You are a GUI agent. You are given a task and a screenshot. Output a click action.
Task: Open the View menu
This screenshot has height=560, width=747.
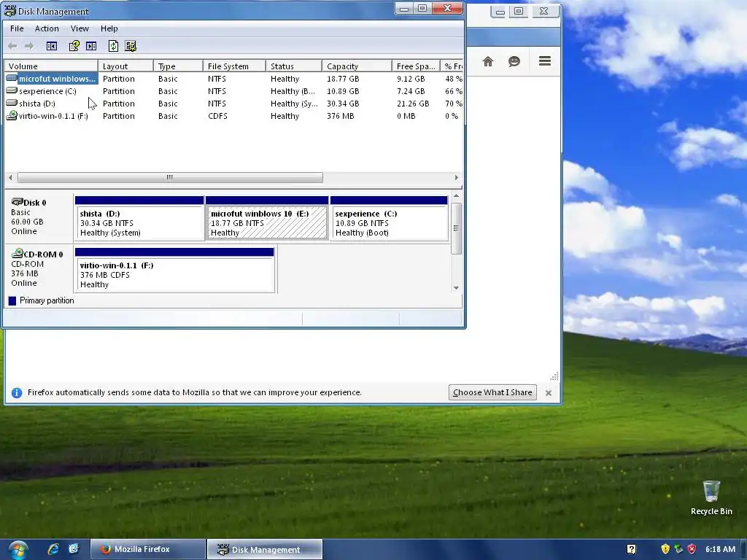pos(80,28)
